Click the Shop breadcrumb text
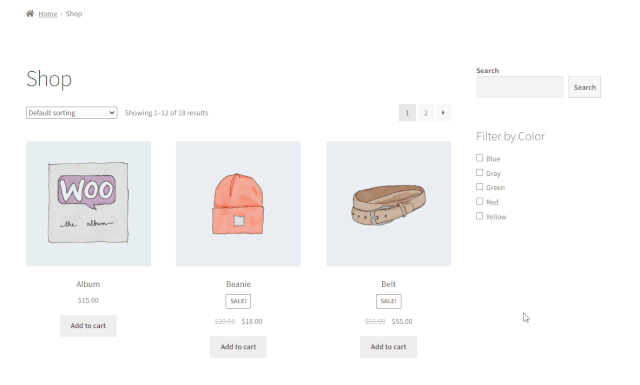 coord(74,14)
